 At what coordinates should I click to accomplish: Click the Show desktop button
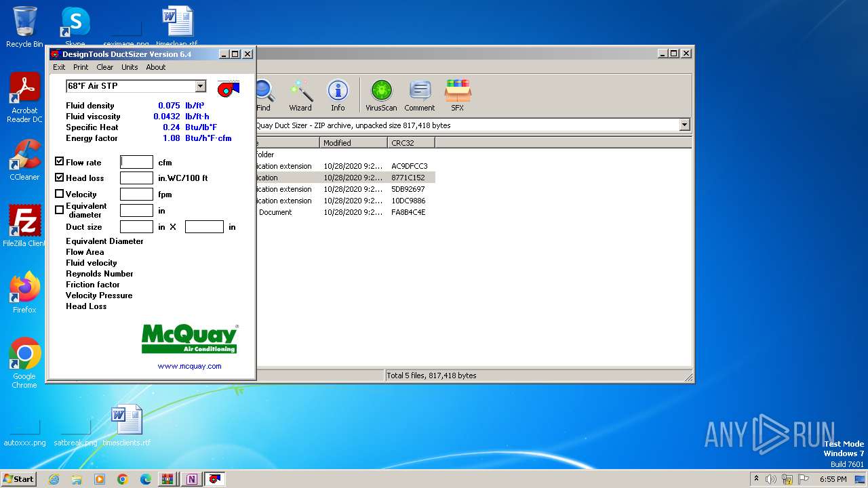coord(861,479)
